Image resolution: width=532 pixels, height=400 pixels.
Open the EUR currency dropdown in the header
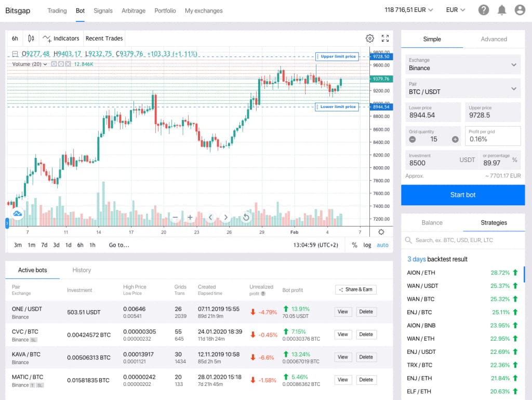(x=454, y=9)
